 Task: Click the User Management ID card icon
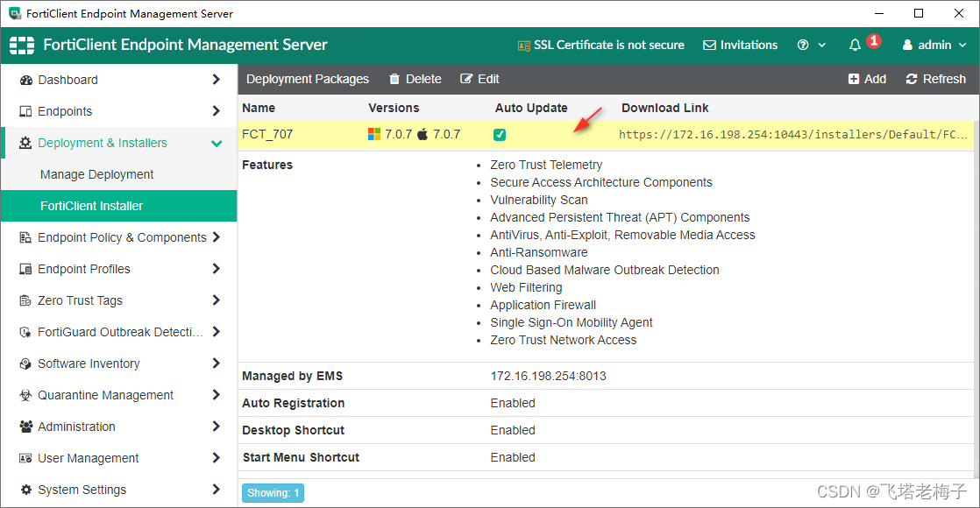[25, 458]
